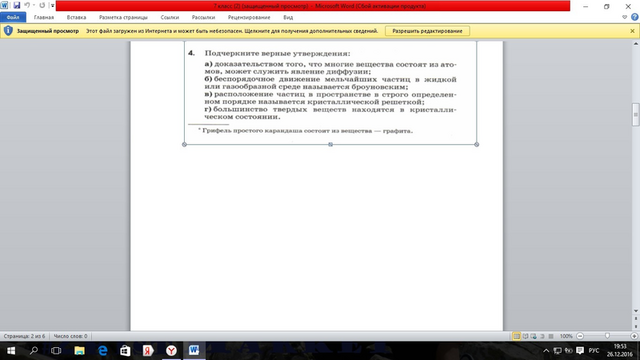Click the Save icon in quick access toolbar
Viewport: 640px width, 360px height.
tap(16, 5)
